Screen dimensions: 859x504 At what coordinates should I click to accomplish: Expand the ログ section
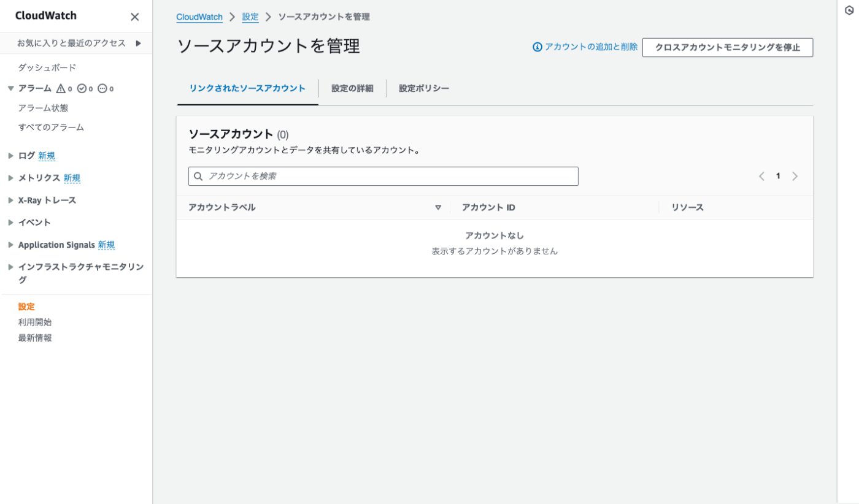(10, 156)
